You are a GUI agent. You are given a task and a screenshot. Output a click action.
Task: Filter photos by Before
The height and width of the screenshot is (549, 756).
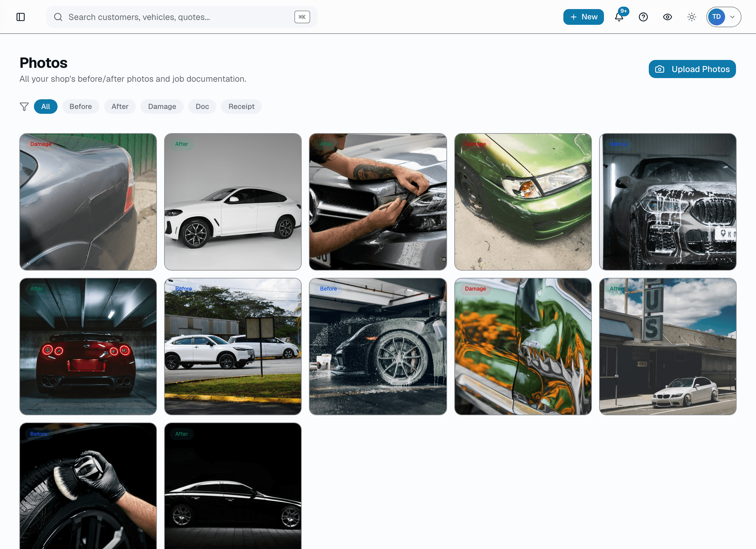(x=81, y=107)
